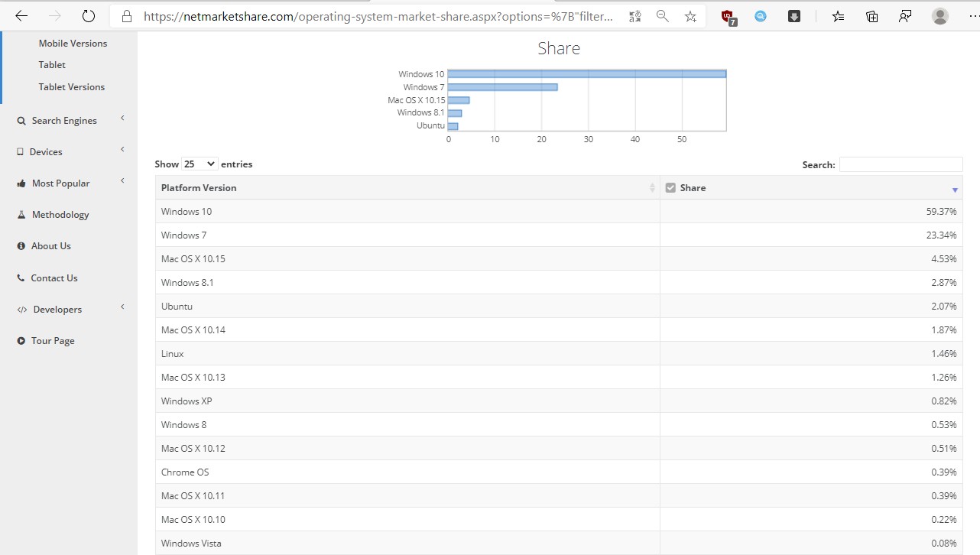
Task: Toggle the Share column checkbox
Action: [x=670, y=188]
